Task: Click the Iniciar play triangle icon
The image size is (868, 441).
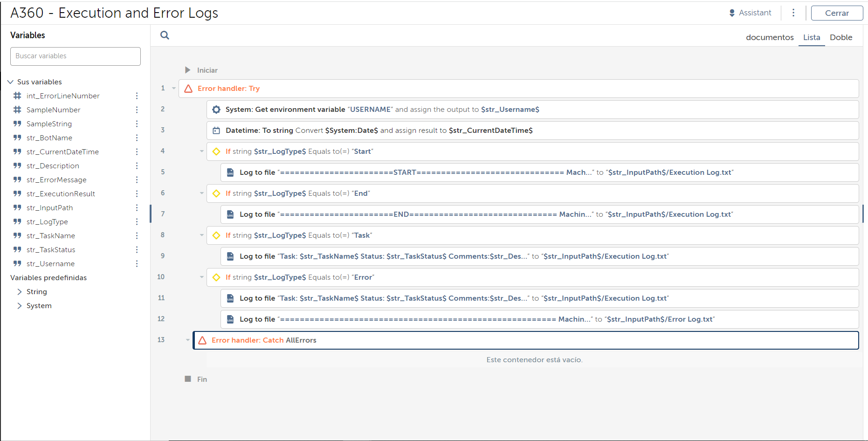Action: [x=187, y=70]
